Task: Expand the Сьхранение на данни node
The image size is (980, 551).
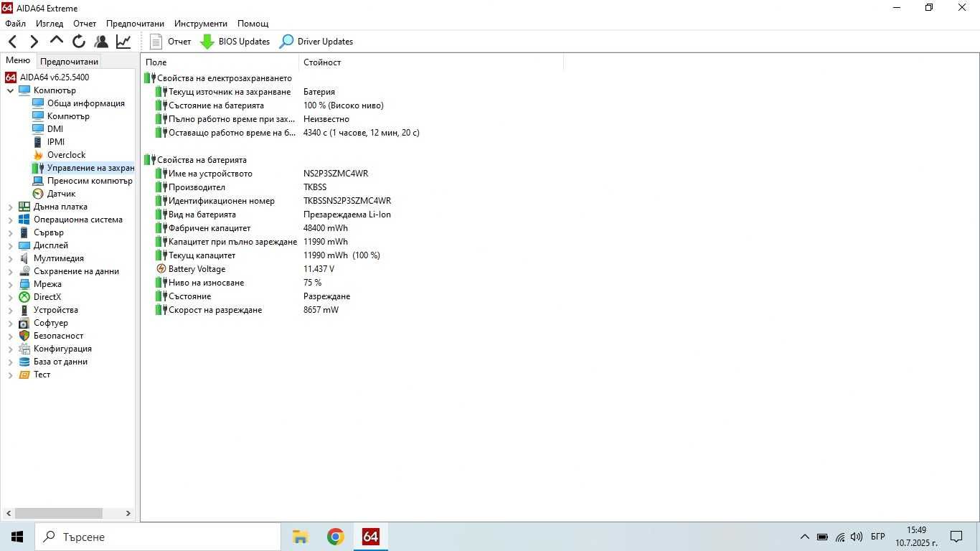Action: [x=10, y=271]
